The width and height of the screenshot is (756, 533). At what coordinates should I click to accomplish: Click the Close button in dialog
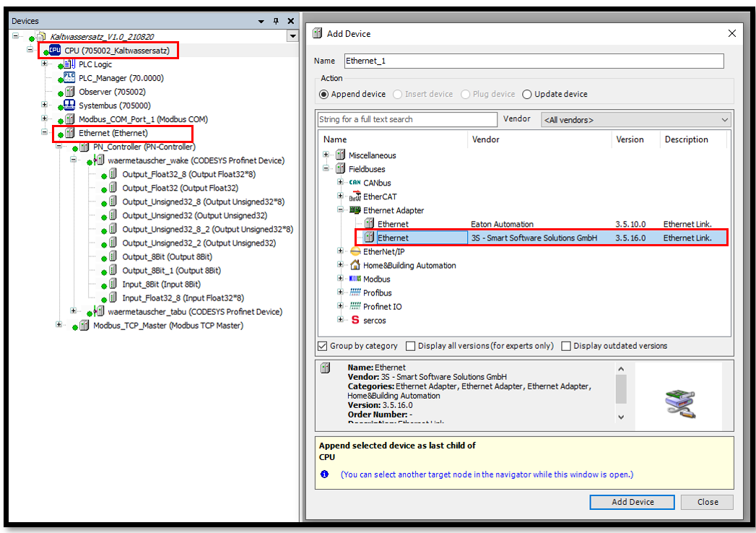[x=707, y=502]
